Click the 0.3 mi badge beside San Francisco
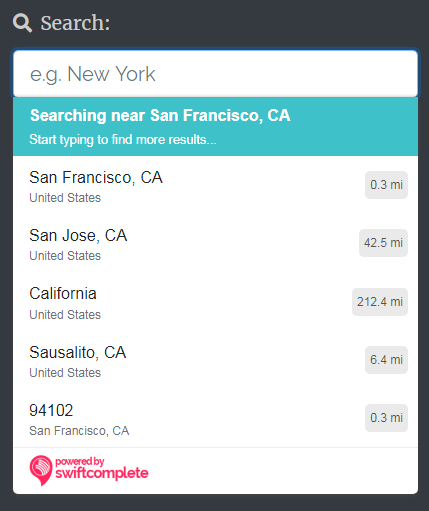This screenshot has width=429, height=511. tap(386, 185)
